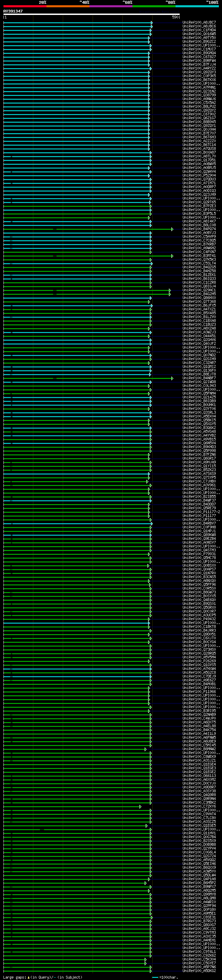The width and height of the screenshot is (222, 980).
Task: Select hit label UniRef100_B3MT41
Action: (x=199, y=256)
